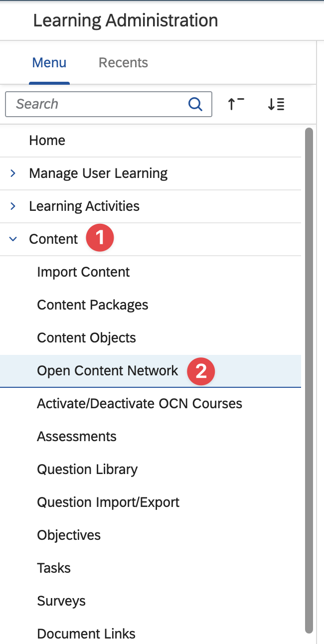Go to Home menu item
Image resolution: width=324 pixels, height=644 pixels.
(47, 141)
